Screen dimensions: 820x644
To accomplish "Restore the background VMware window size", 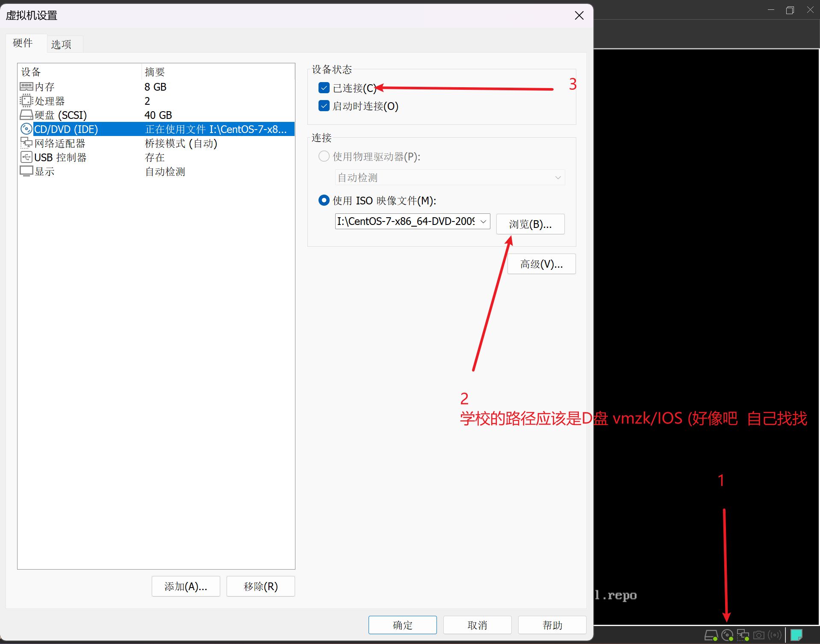I will [790, 10].
